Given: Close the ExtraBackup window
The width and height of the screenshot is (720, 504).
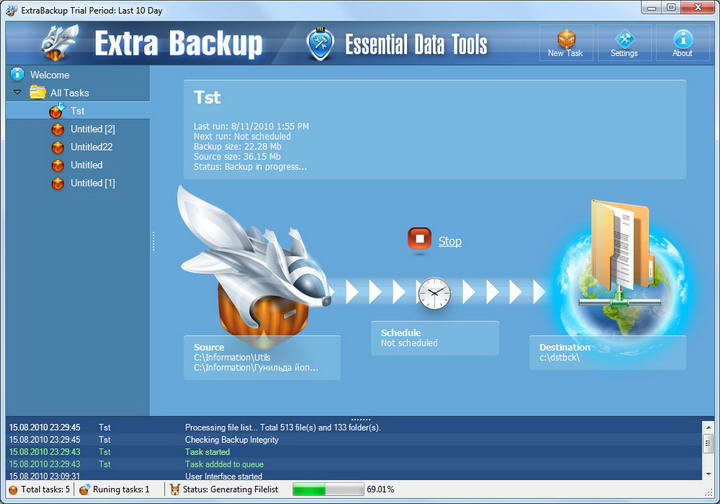Looking at the screenshot, I should [x=698, y=8].
